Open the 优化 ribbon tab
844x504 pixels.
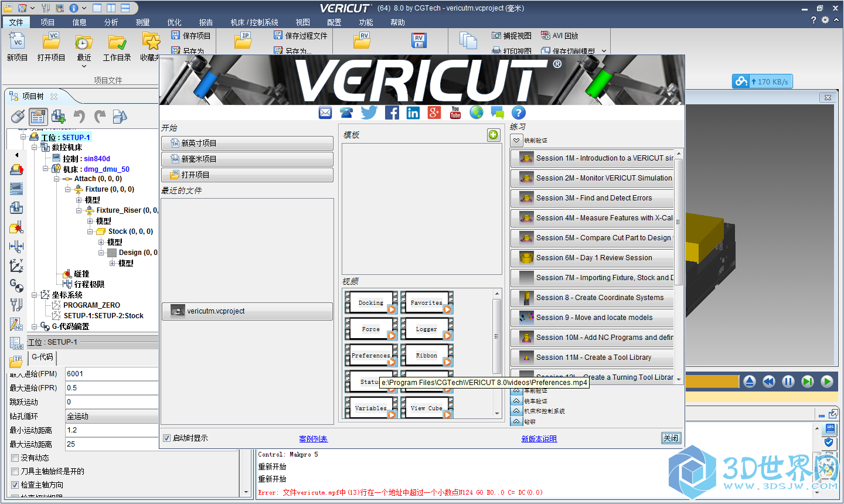[x=174, y=22]
